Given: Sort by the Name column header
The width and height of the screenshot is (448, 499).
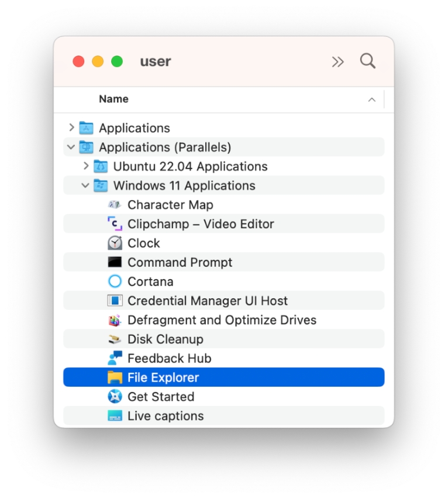Looking at the screenshot, I should 113,99.
